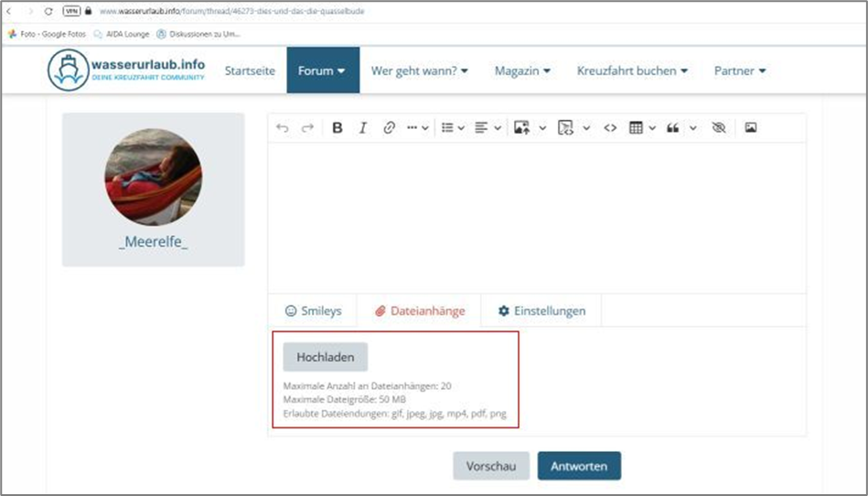The image size is (868, 496).
Task: Open the Forum menu in navigation
Action: (x=323, y=70)
